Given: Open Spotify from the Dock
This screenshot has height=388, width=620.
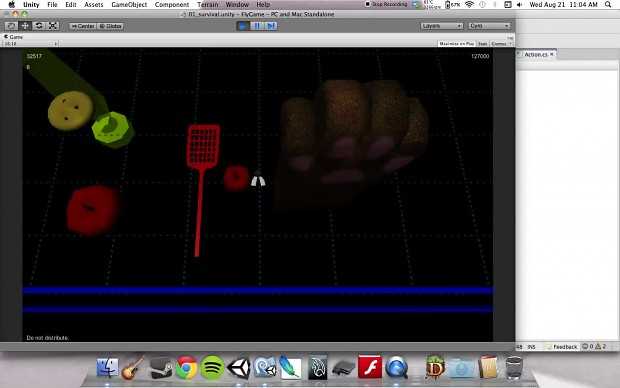Looking at the screenshot, I should click(x=212, y=367).
